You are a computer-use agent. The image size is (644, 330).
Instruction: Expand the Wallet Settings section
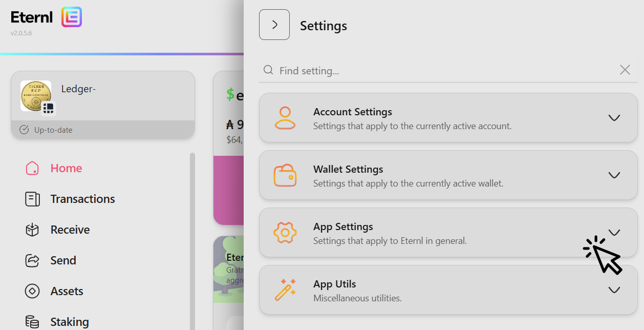click(x=614, y=175)
